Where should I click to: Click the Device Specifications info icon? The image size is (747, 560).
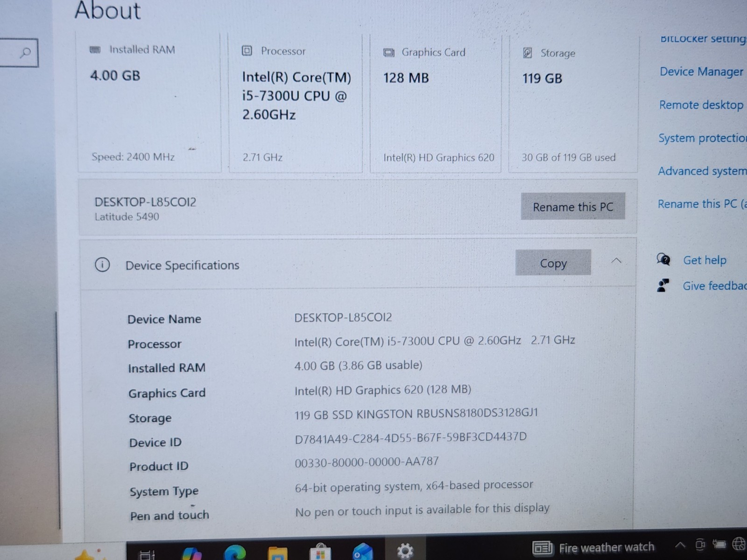point(102,265)
